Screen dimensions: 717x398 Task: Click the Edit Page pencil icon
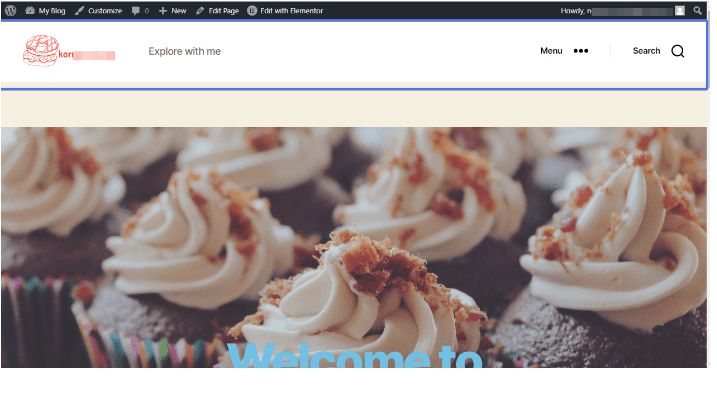200,11
